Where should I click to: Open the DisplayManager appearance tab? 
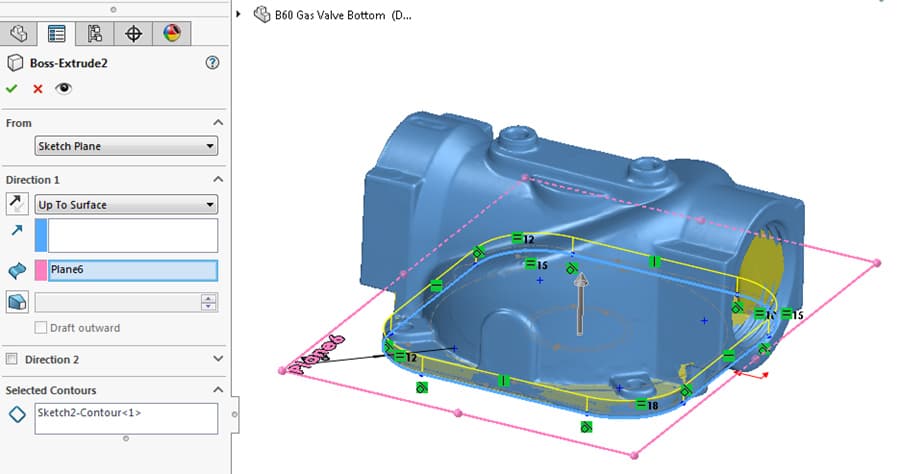pos(171,33)
